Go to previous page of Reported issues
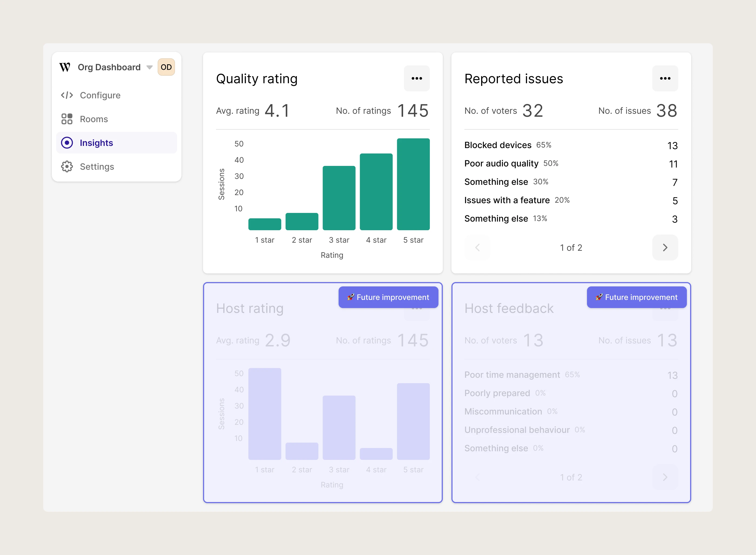The image size is (756, 555). coord(477,248)
